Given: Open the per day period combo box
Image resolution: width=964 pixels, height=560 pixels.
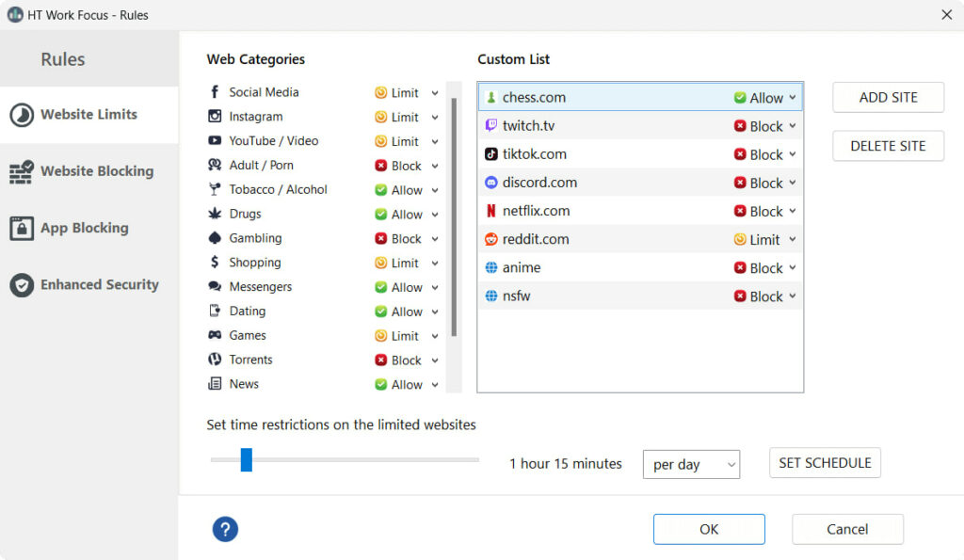Looking at the screenshot, I should (691, 464).
